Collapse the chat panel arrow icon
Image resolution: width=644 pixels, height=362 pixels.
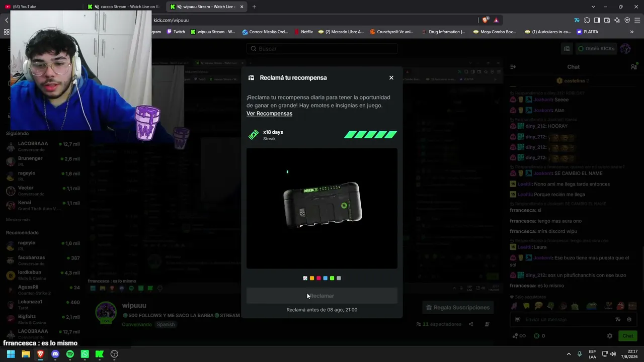point(513,67)
